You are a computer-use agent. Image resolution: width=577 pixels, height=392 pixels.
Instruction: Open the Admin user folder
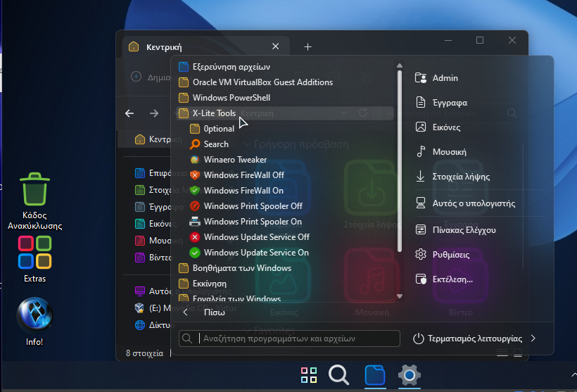[x=436, y=77]
